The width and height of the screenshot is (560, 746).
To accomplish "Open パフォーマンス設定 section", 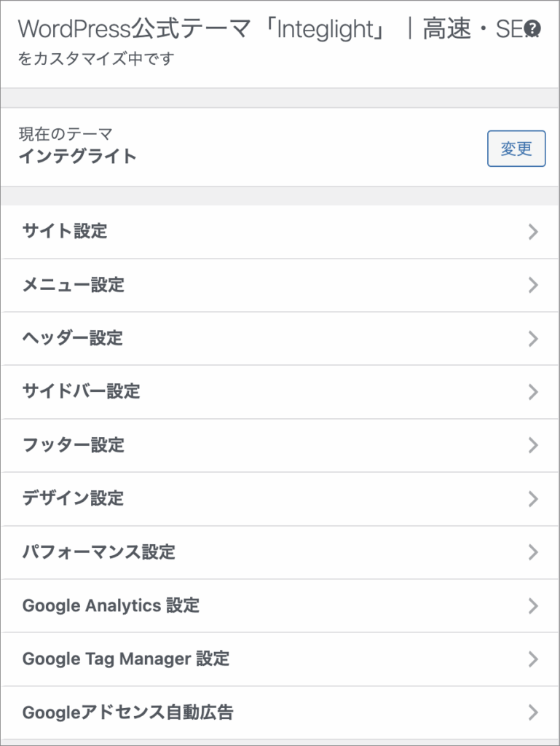I will [x=99, y=551].
